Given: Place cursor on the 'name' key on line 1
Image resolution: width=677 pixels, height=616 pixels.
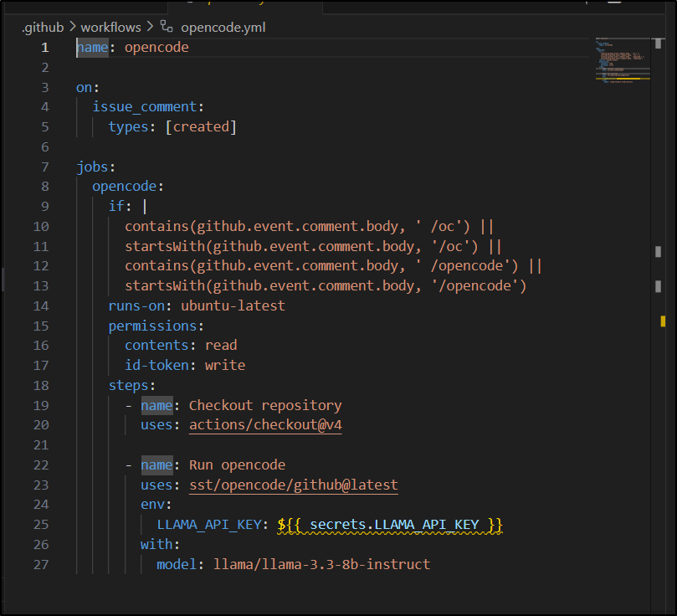Looking at the screenshot, I should point(92,47).
